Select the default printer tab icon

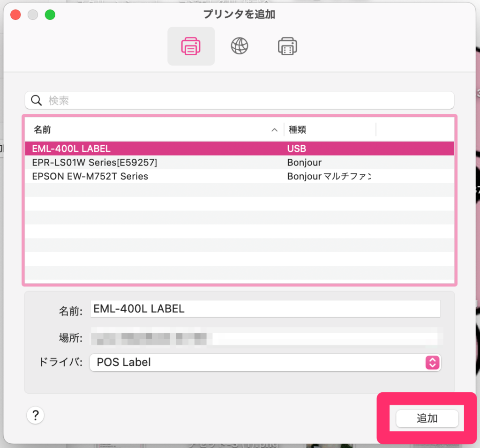click(191, 46)
